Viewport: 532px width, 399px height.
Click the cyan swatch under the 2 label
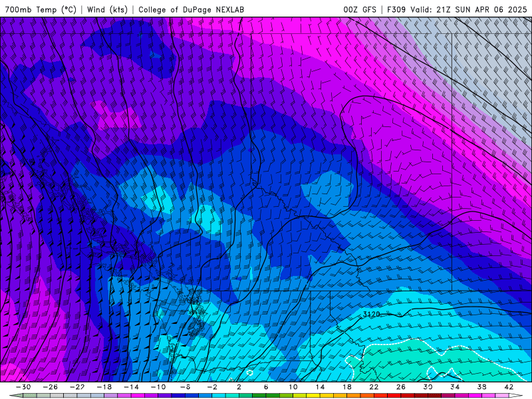click(232, 396)
